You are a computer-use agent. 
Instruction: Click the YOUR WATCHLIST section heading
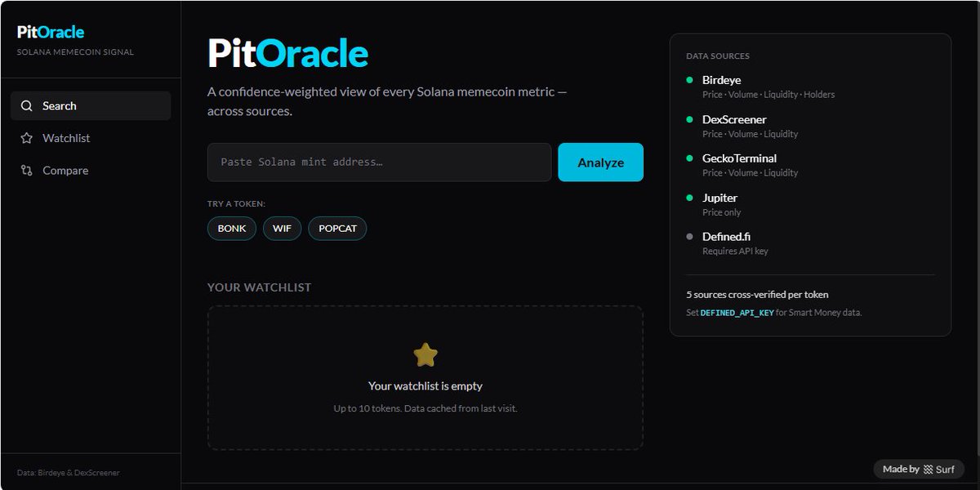[x=259, y=287]
